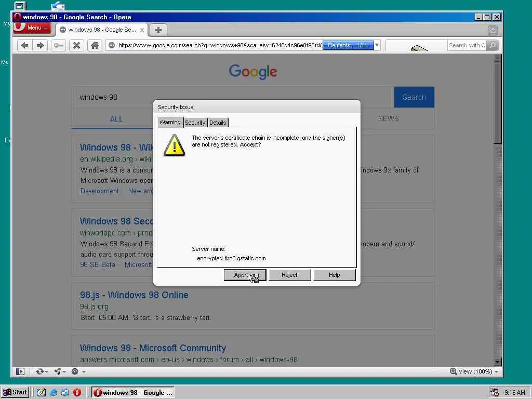The height and width of the screenshot is (399, 532).
Task: Open the Windows 98 Wikipedia result link
Action: click(x=116, y=147)
